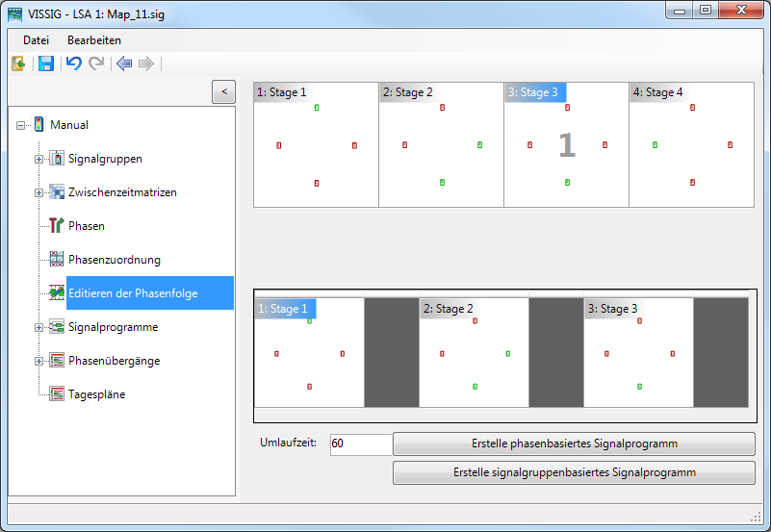Viewport: 771px width, 532px height.
Task: Click the back navigation arrow icon
Action: 123,63
